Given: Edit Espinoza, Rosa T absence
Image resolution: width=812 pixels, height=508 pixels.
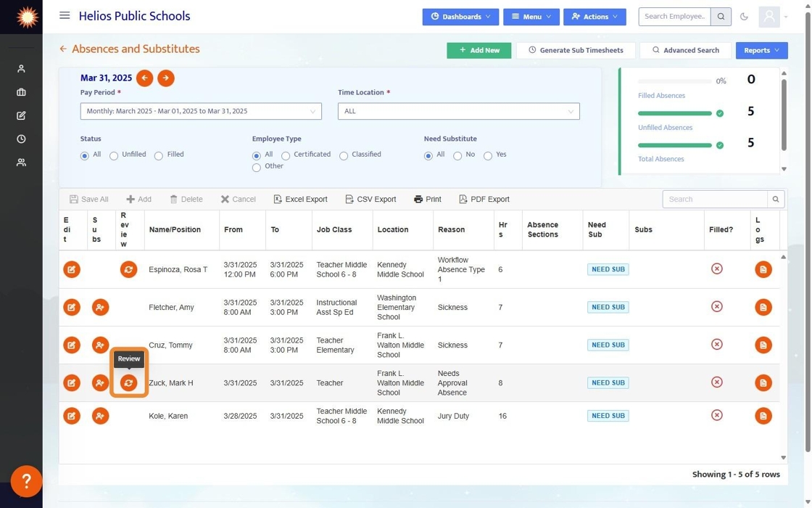Looking at the screenshot, I should click(72, 269).
